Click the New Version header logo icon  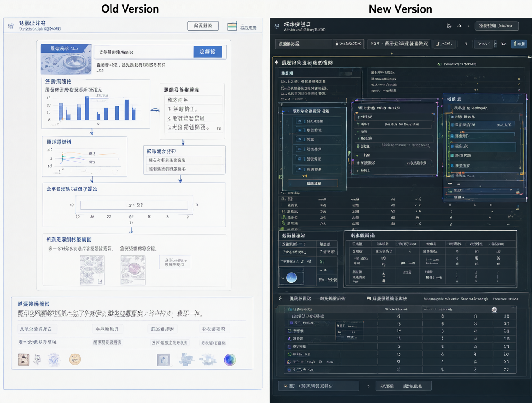[277, 26]
